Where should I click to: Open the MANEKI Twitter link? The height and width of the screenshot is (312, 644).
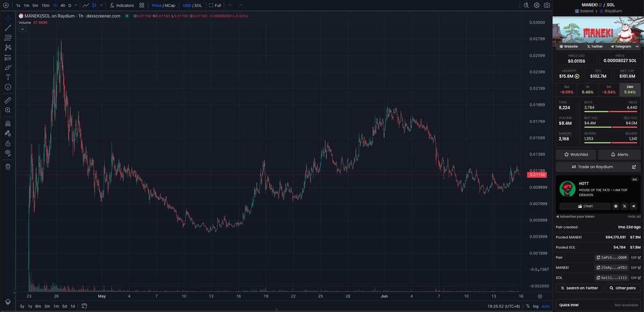(595, 47)
